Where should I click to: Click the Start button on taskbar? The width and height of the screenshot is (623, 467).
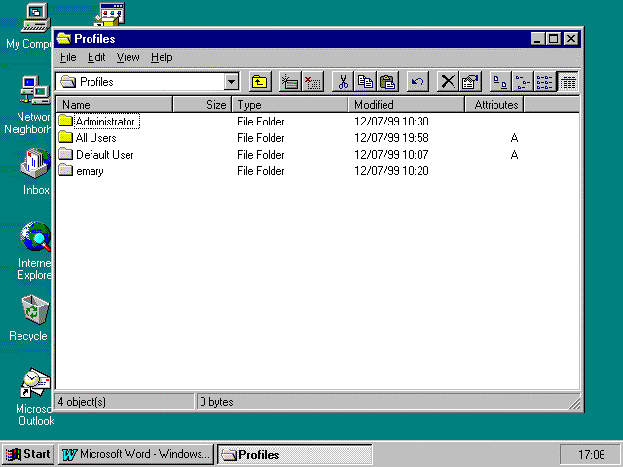click(x=28, y=454)
